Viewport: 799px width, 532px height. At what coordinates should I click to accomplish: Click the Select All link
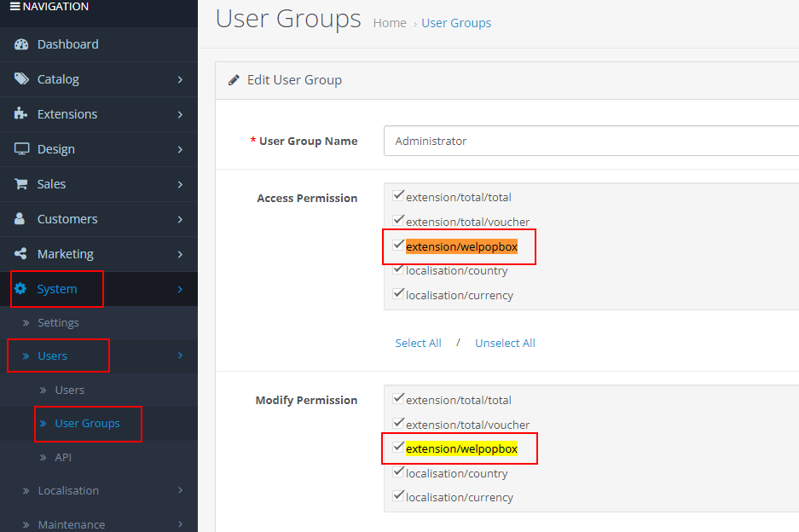(418, 343)
